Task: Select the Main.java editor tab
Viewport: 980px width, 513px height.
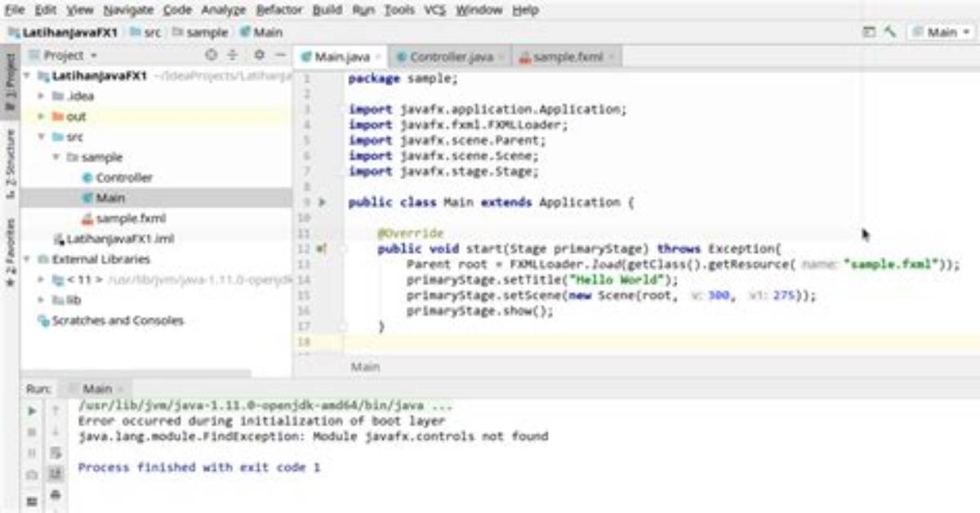Action: (x=341, y=56)
